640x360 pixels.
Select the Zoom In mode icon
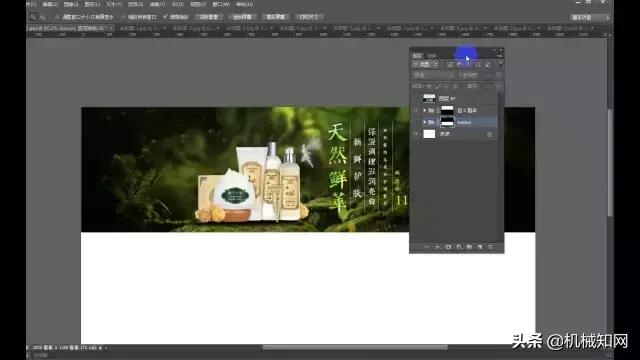coord(33,17)
